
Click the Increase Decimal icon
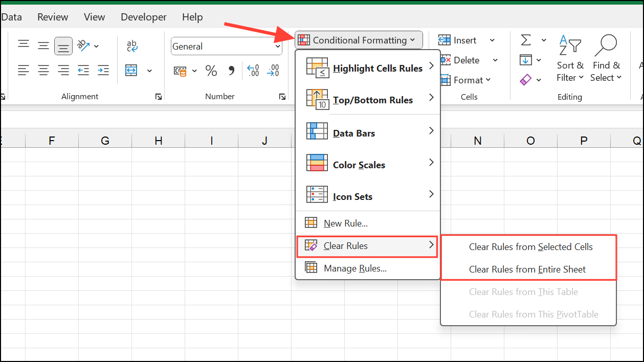[253, 71]
